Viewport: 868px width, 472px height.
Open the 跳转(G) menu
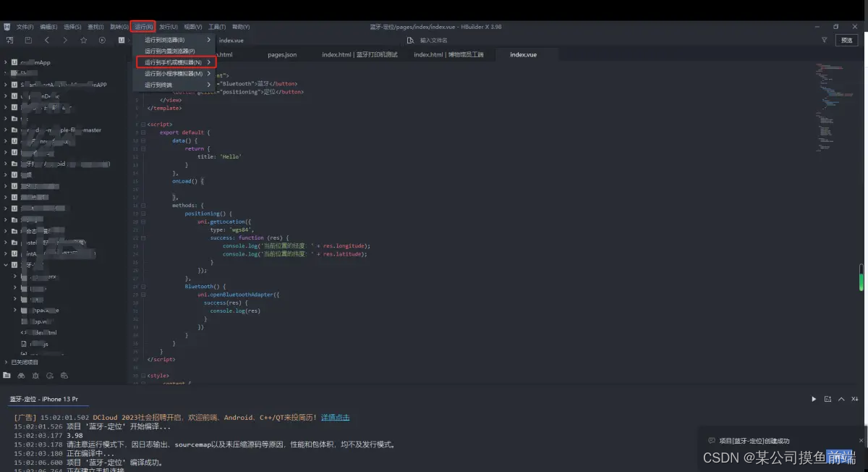tap(119, 27)
